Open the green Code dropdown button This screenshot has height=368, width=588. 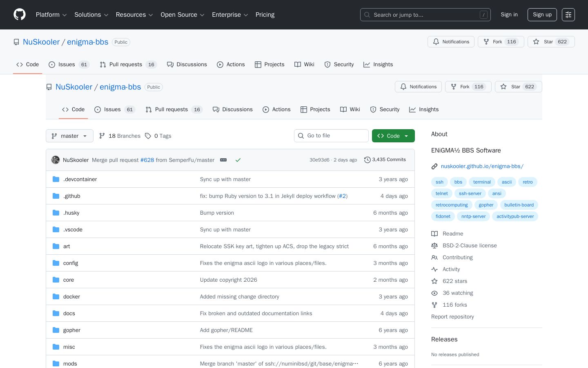click(393, 136)
